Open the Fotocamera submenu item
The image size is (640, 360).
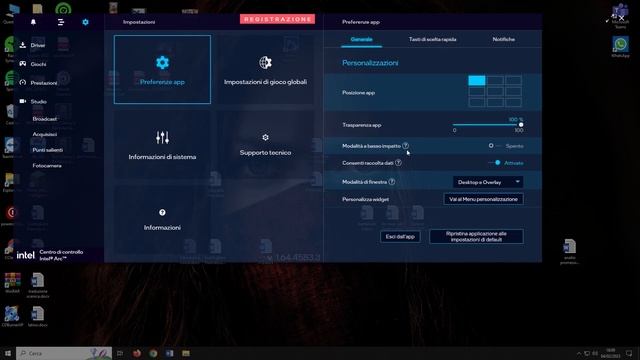tap(47, 166)
